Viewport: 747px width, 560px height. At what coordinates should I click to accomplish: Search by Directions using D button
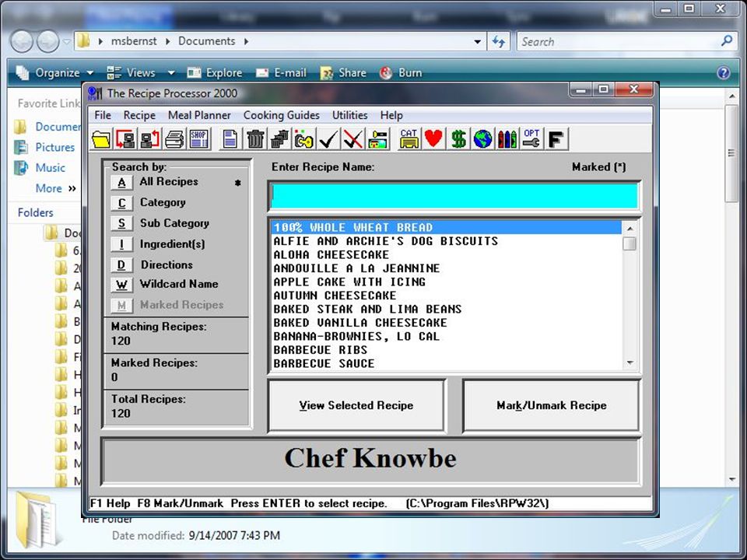122,264
